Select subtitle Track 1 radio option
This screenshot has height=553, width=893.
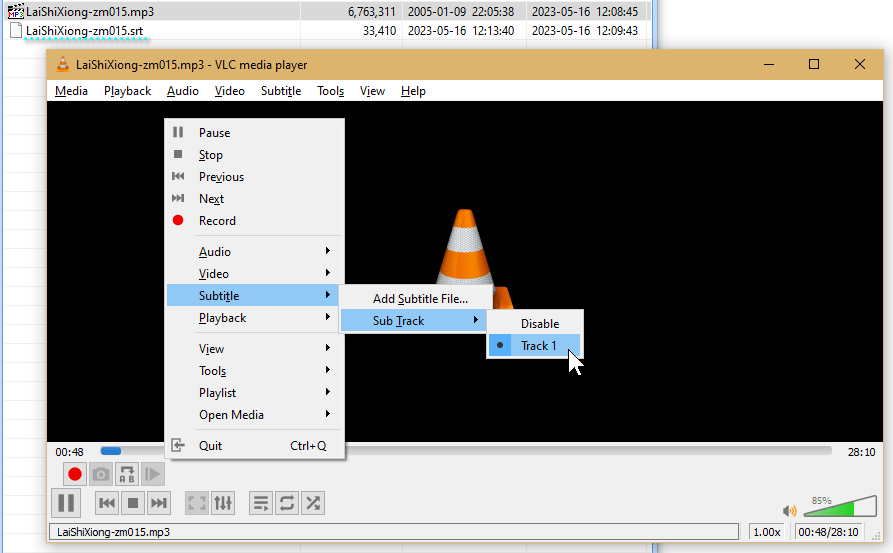pos(535,346)
